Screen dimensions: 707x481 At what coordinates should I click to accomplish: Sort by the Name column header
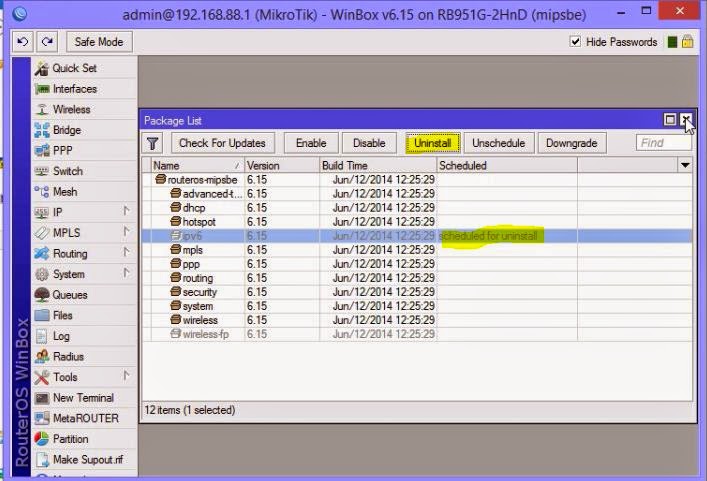click(198, 165)
